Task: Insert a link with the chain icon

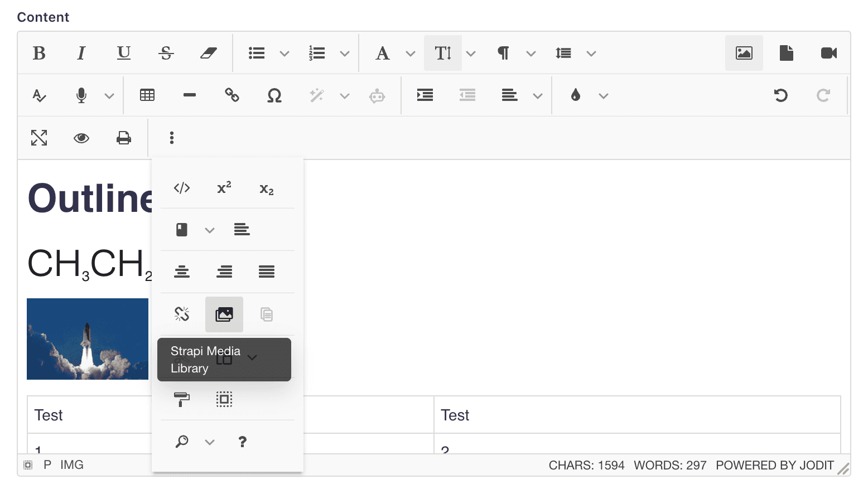Action: coord(232,95)
